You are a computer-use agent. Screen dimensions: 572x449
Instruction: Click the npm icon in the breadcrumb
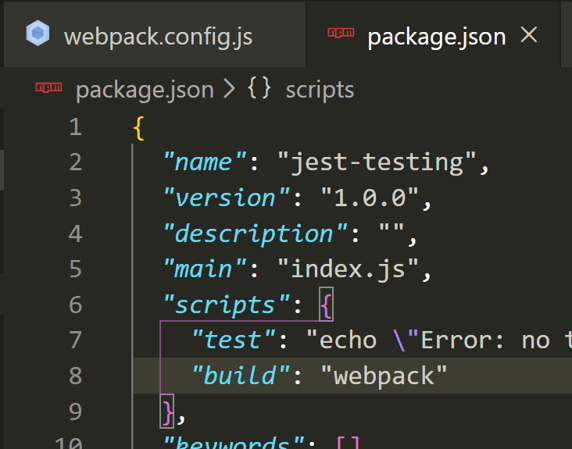pyautogui.click(x=49, y=88)
